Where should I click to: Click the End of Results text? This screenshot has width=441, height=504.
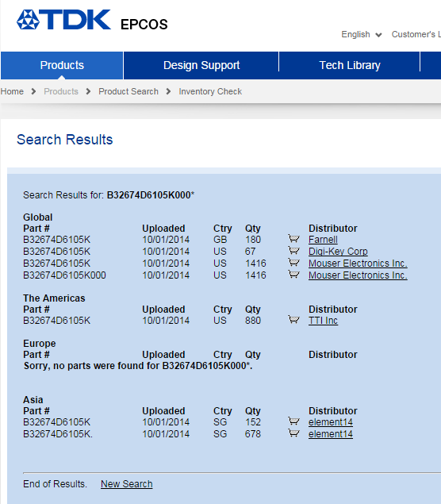tap(55, 484)
